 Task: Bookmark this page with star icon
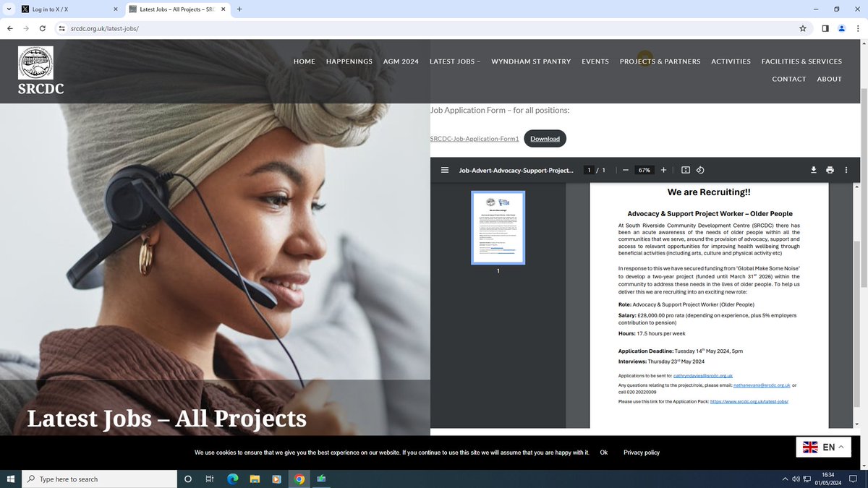(803, 28)
